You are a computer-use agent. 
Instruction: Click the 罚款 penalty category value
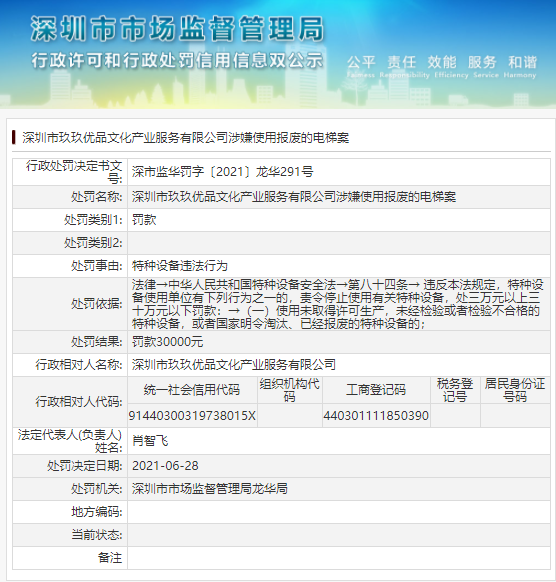click(x=144, y=220)
